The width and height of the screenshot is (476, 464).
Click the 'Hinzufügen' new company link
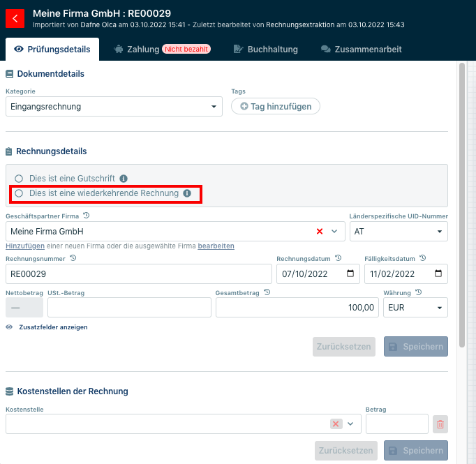pos(25,246)
